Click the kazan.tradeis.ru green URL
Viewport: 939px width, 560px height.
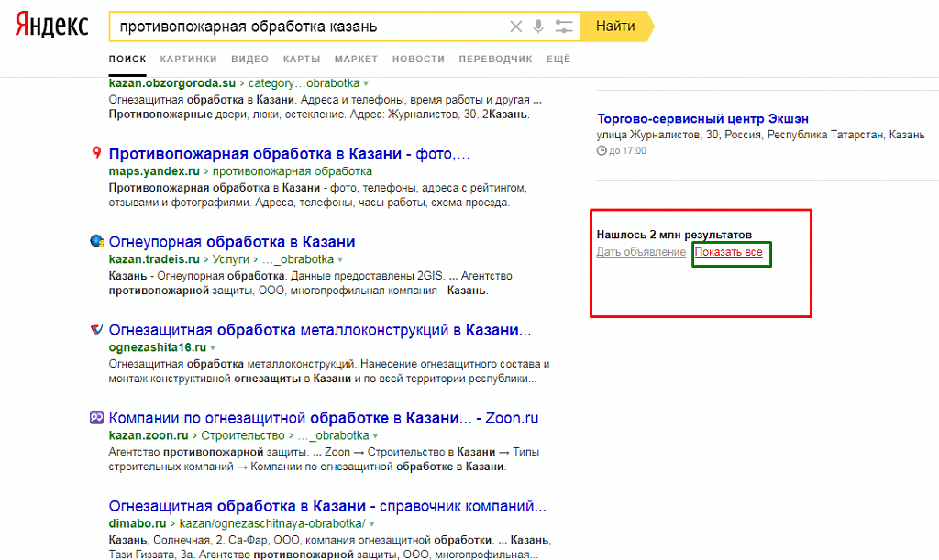coord(154,259)
